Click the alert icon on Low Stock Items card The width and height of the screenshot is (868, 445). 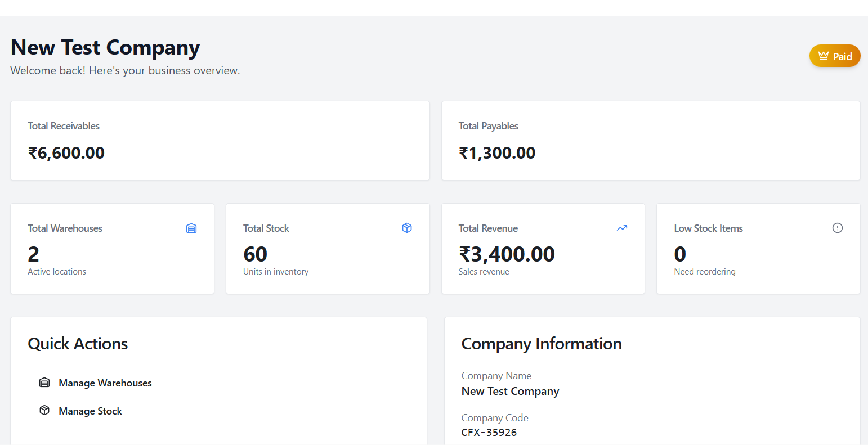[x=838, y=228]
